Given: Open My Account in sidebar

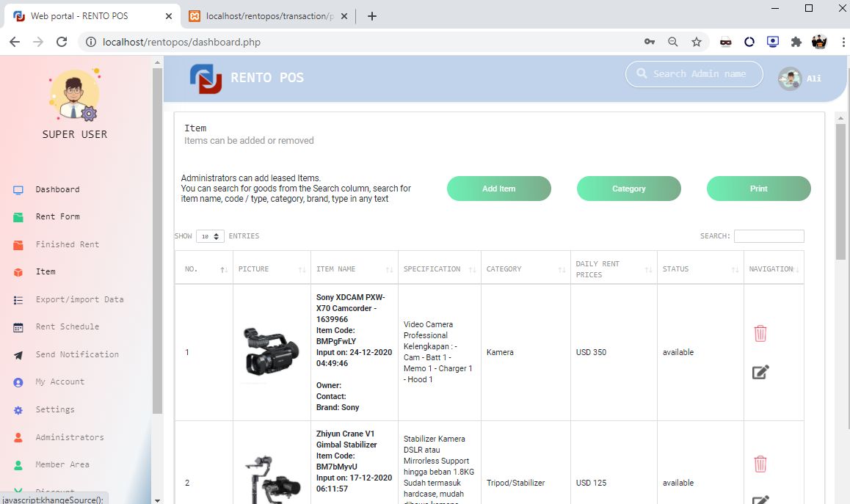Looking at the screenshot, I should [59, 381].
